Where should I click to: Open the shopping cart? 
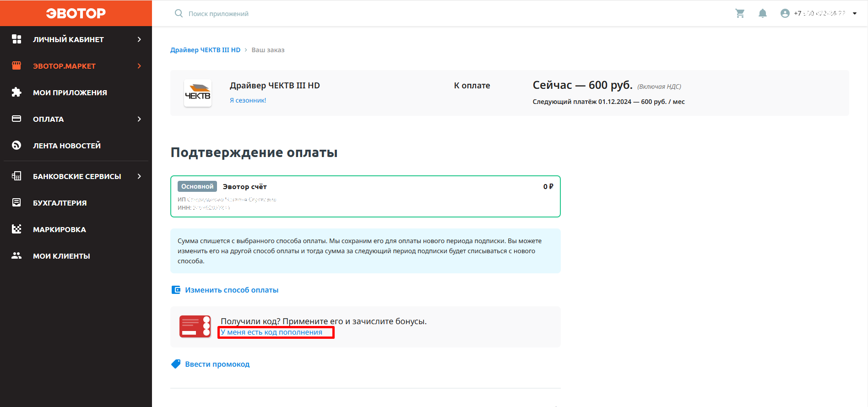coord(740,13)
